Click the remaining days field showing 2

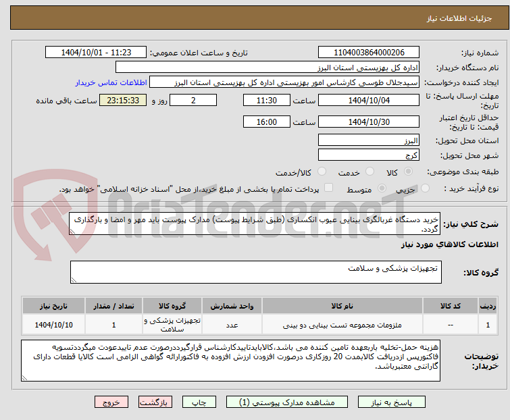point(193,100)
